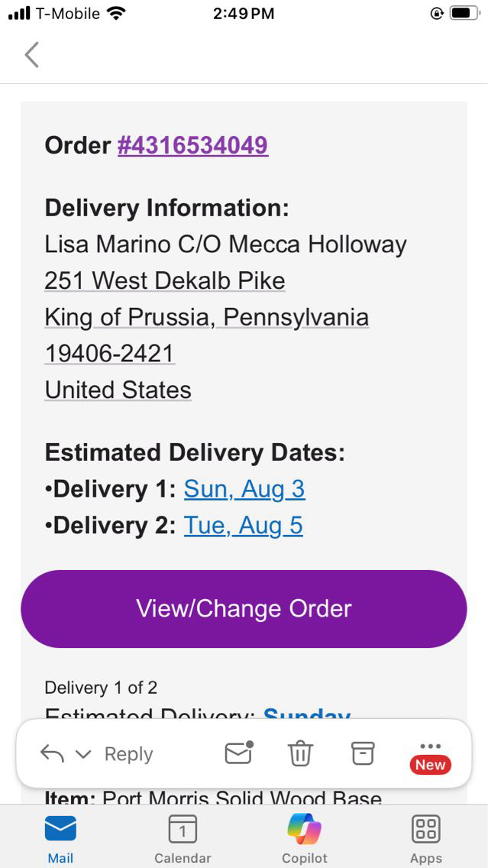The height and width of the screenshot is (868, 488).
Task: Tap the Sun, Aug 3 date link
Action: coord(244,489)
